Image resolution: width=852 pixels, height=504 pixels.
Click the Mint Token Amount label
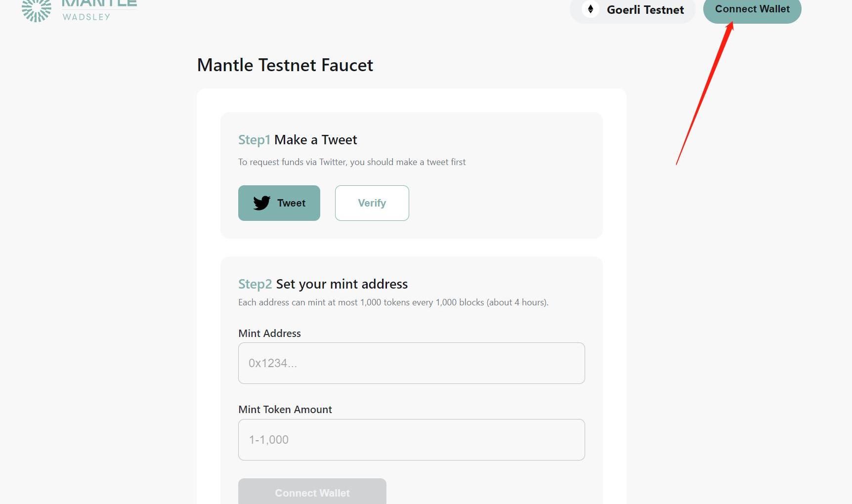[285, 410]
